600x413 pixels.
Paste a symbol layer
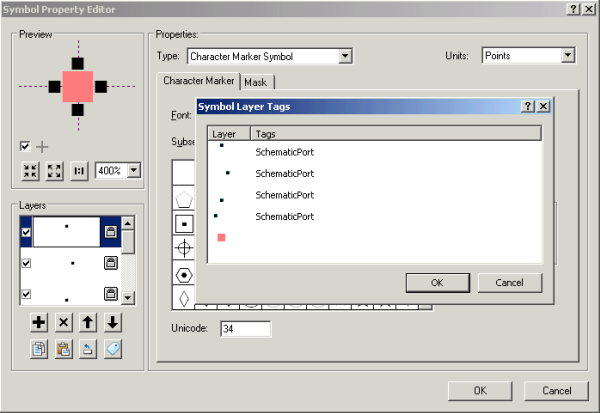click(x=64, y=349)
